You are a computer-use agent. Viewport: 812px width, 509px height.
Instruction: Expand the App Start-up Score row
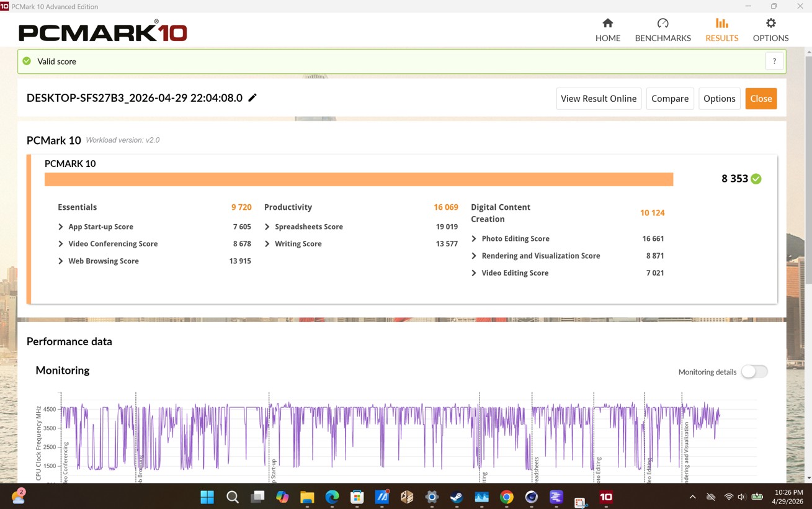154,227
